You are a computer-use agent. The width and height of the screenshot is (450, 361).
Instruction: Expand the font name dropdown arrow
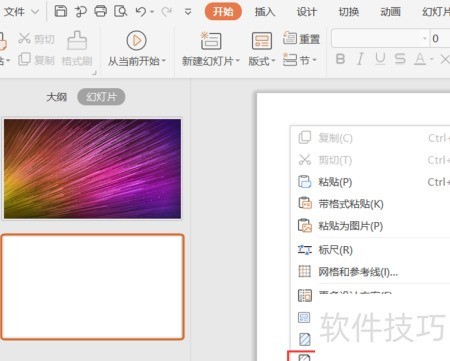point(425,38)
